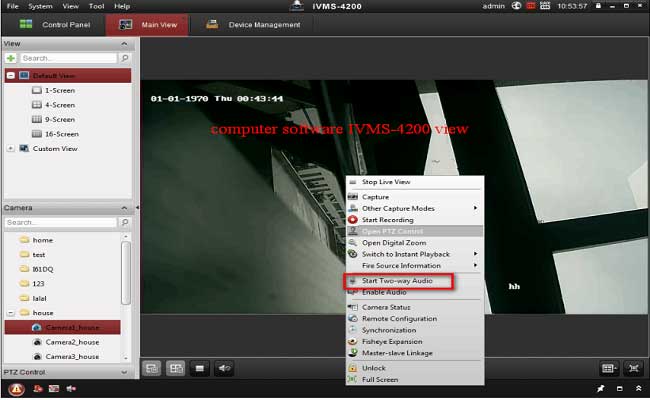
Task: Open the Tool menu
Action: [x=96, y=6]
